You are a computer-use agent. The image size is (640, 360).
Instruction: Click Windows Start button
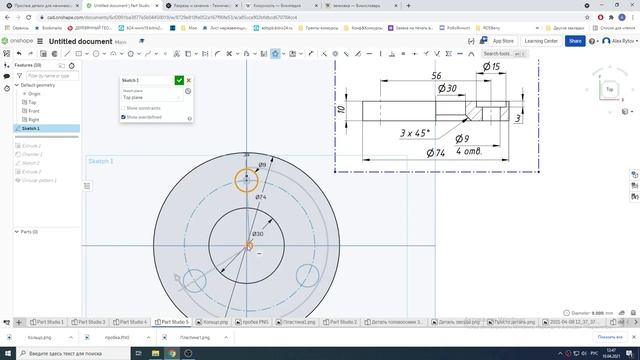tap(8, 353)
